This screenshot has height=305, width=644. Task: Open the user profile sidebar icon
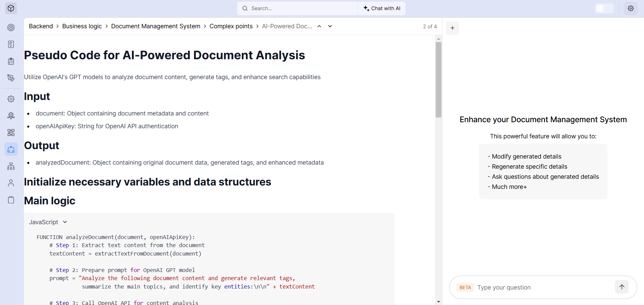11,183
